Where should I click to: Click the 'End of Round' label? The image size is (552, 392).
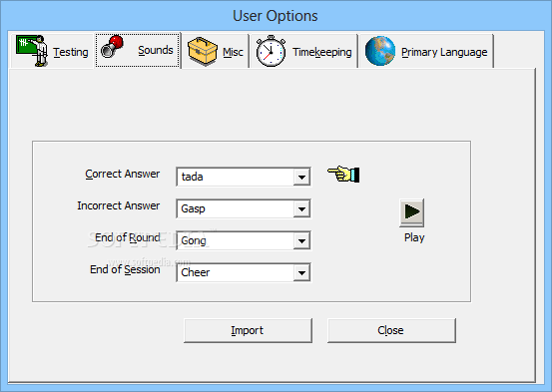pos(128,237)
